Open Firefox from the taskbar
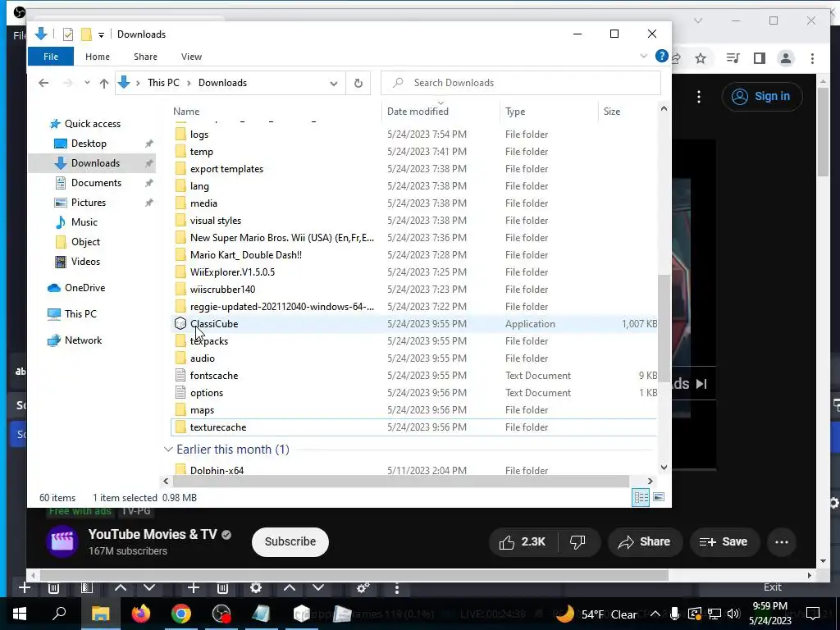The image size is (840, 630). pyautogui.click(x=141, y=614)
